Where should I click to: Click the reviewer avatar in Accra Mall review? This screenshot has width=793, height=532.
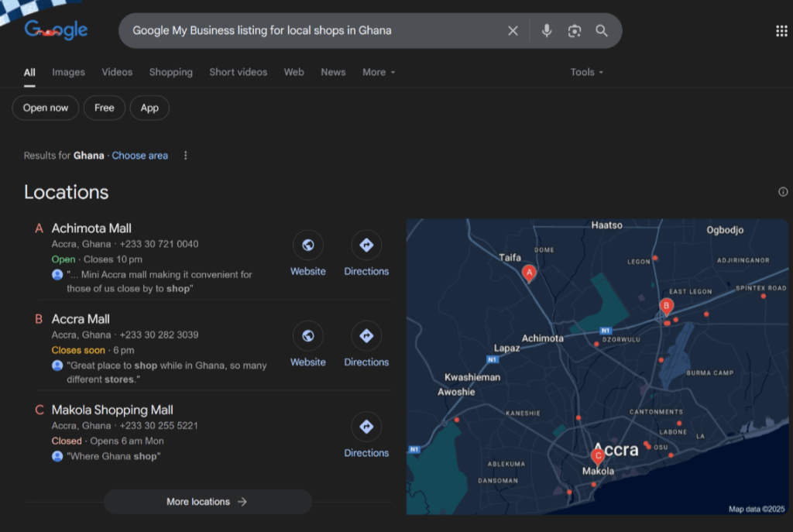coord(57,365)
